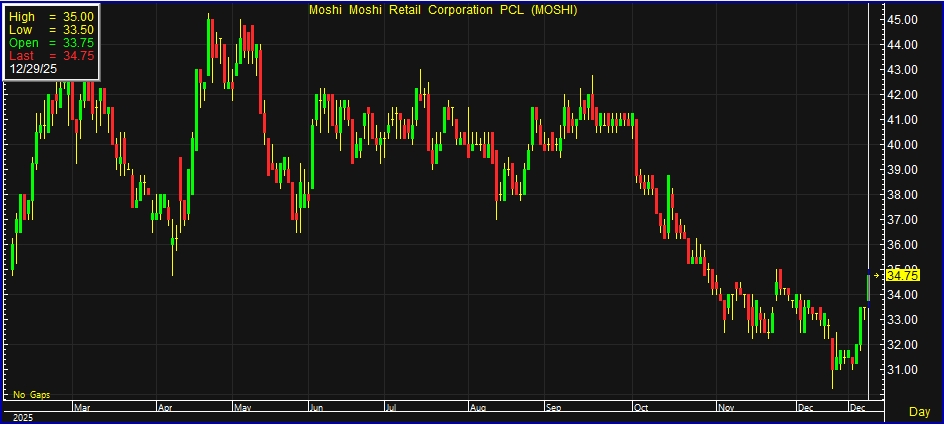
Task: Click the 37.00 price axis label
Action: (x=902, y=220)
